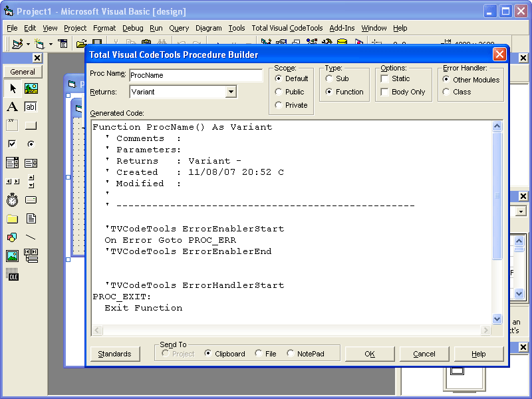Open the Add Form dropdown arrow
532x399 pixels.
[51, 44]
